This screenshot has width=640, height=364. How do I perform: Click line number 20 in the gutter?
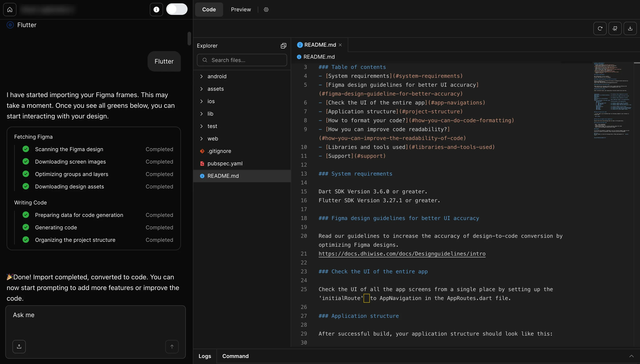tap(304, 236)
